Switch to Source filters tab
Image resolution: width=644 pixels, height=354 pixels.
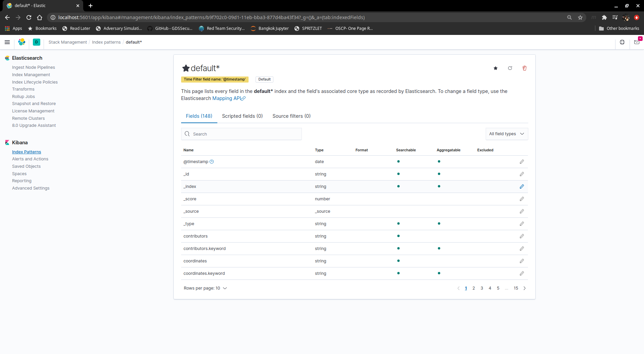tap(291, 116)
